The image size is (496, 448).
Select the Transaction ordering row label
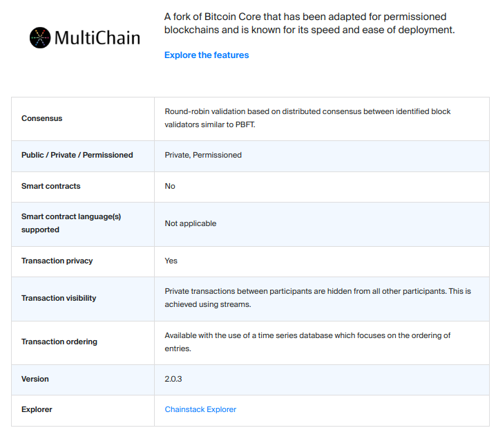point(59,342)
